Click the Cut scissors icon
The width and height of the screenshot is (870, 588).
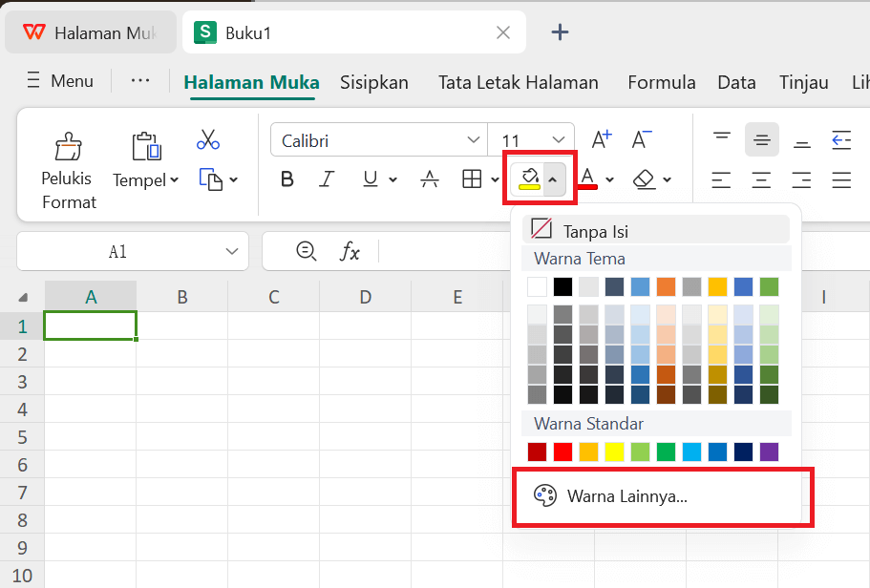208,139
